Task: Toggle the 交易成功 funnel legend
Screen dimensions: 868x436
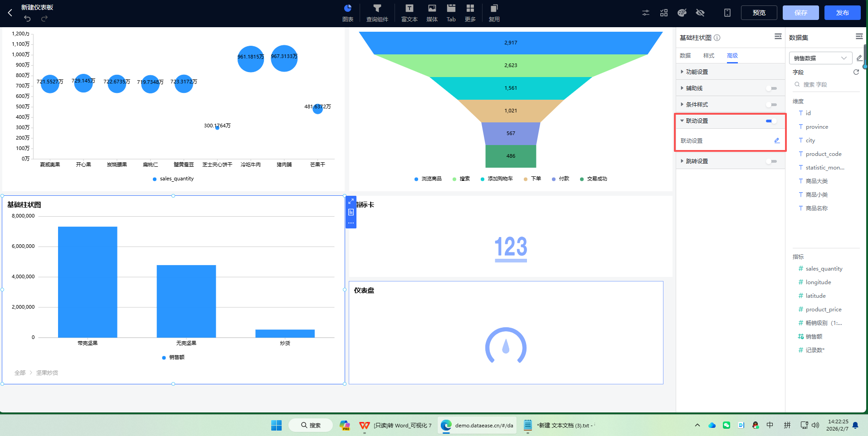Action: tap(594, 179)
